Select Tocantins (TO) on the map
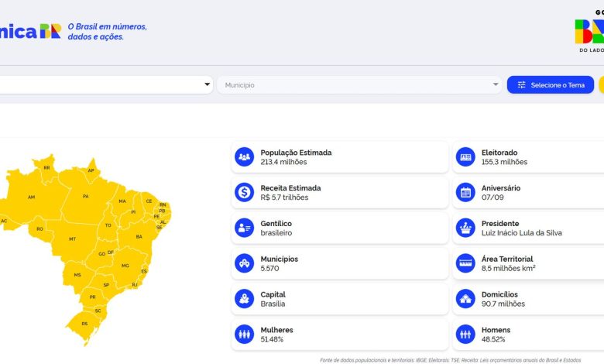This screenshot has height=364, width=604. 108,225
